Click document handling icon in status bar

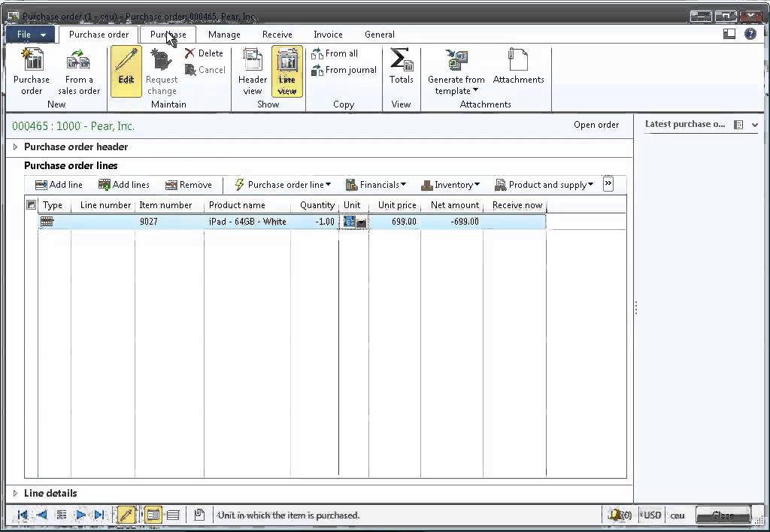point(199,515)
